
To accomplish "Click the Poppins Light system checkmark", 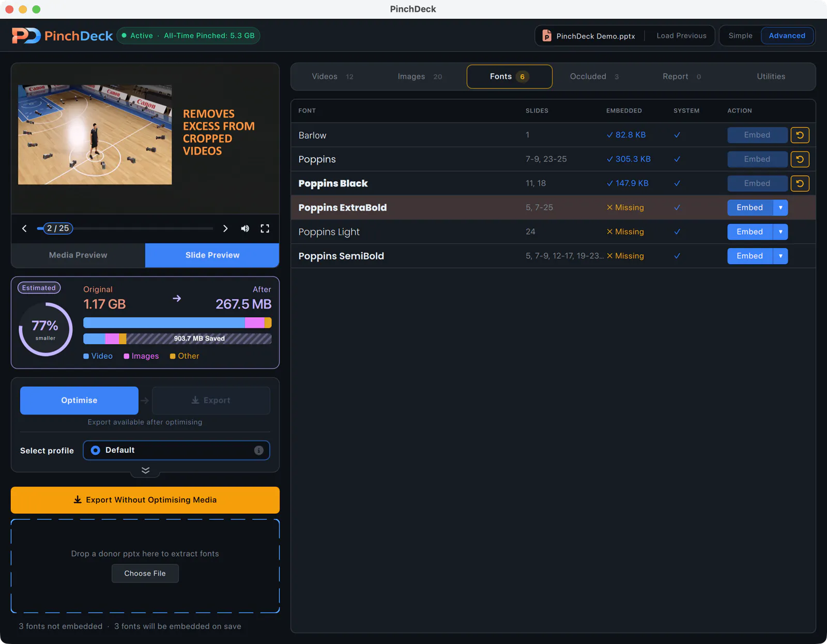I will (x=677, y=232).
